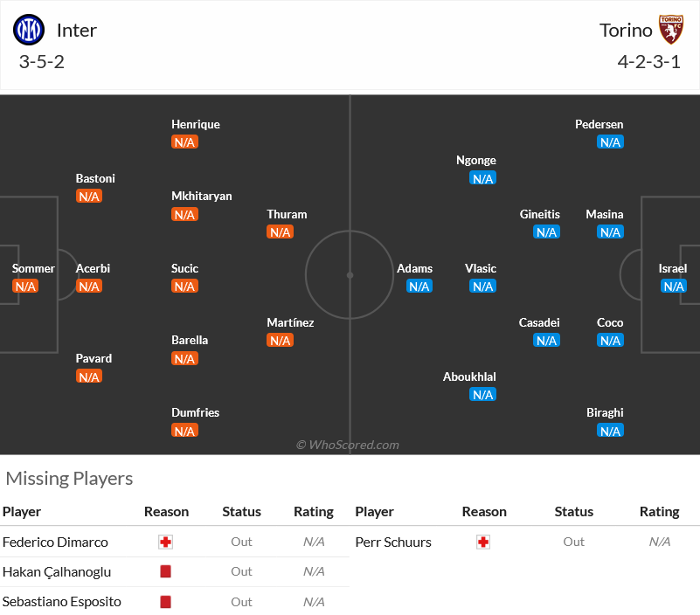Click Perr Schuurs' injury cross icon
Screen dimensions: 700x615
coord(483,542)
